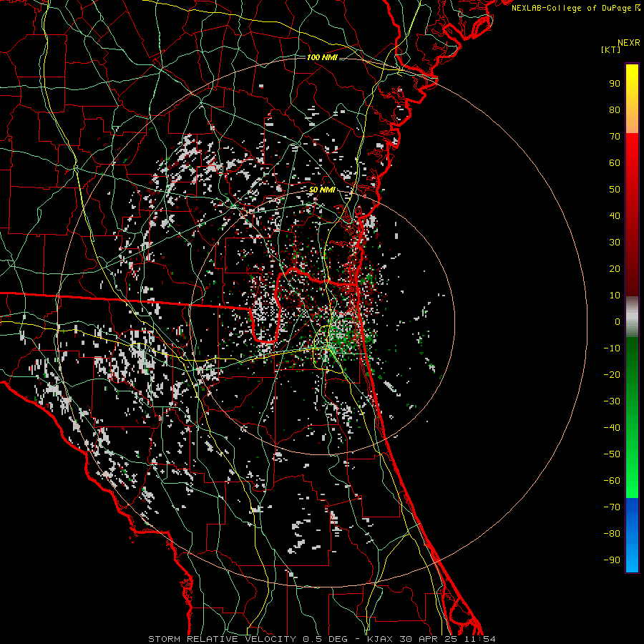The width and height of the screenshot is (644, 644).
Task: Click the "-70" value on the velocity scale
Action: click(612, 507)
